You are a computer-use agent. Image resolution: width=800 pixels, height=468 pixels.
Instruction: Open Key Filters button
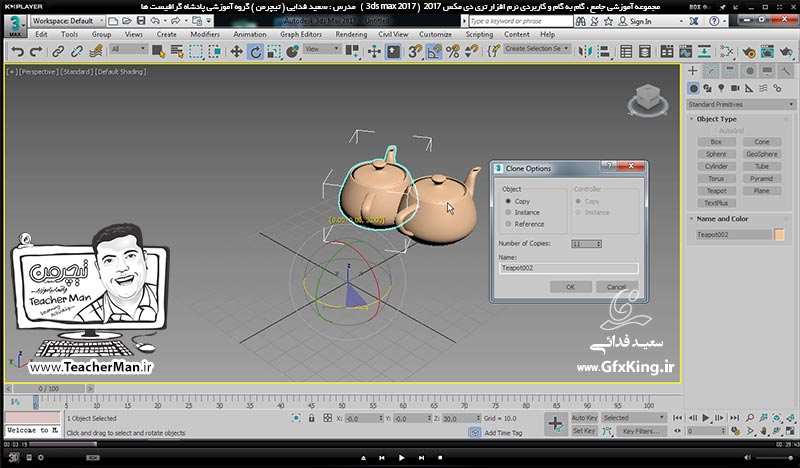coord(641,431)
